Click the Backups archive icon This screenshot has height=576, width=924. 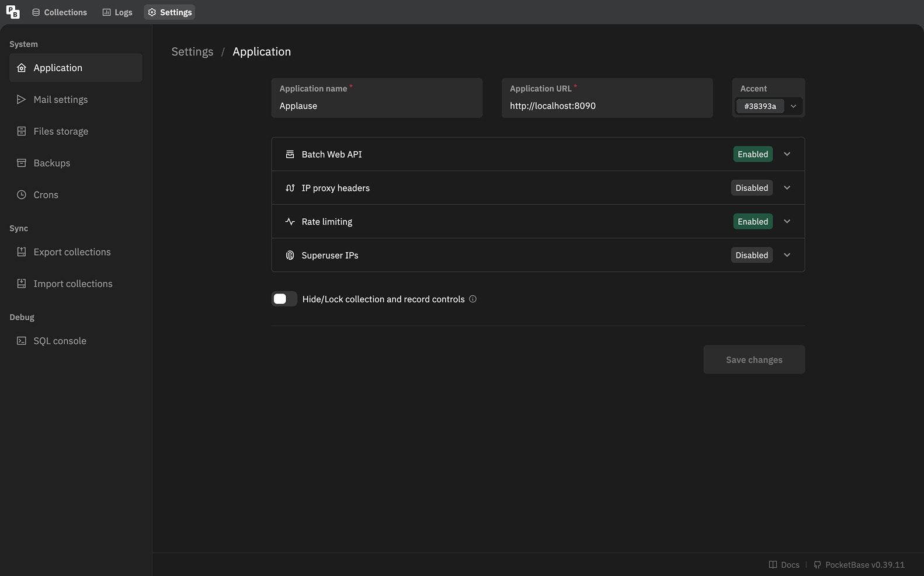coord(22,163)
